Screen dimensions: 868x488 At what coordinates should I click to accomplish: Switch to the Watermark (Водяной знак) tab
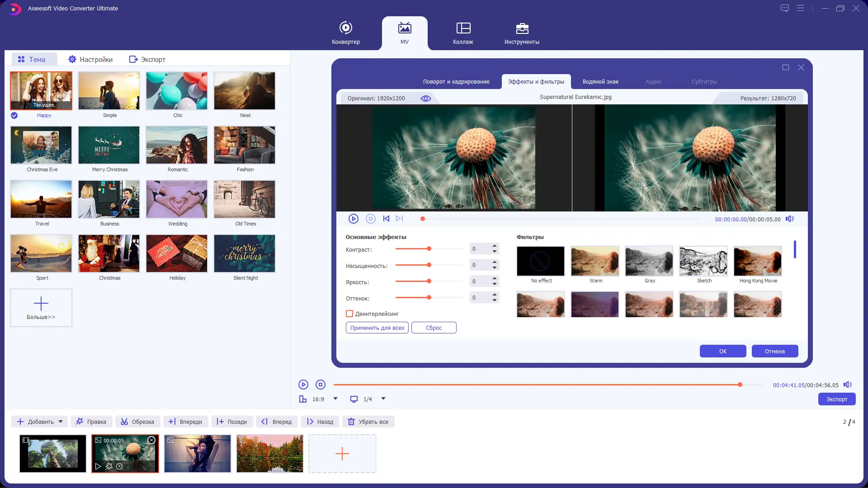[x=600, y=82]
